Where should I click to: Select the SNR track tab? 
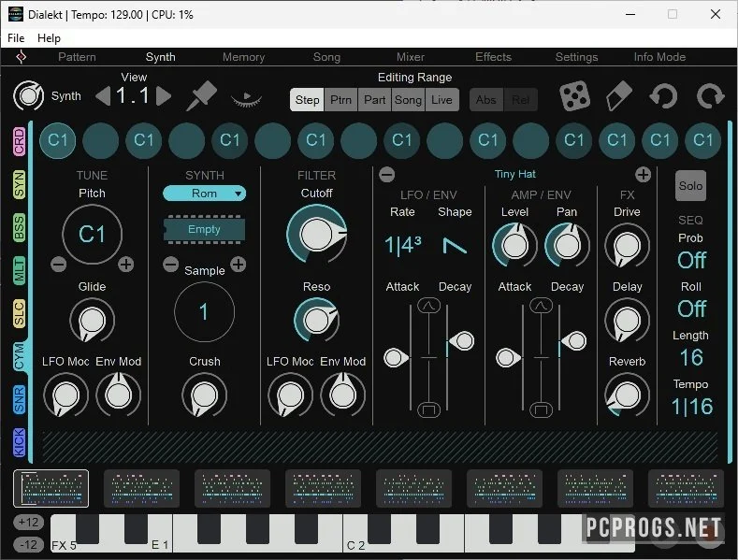click(x=19, y=399)
